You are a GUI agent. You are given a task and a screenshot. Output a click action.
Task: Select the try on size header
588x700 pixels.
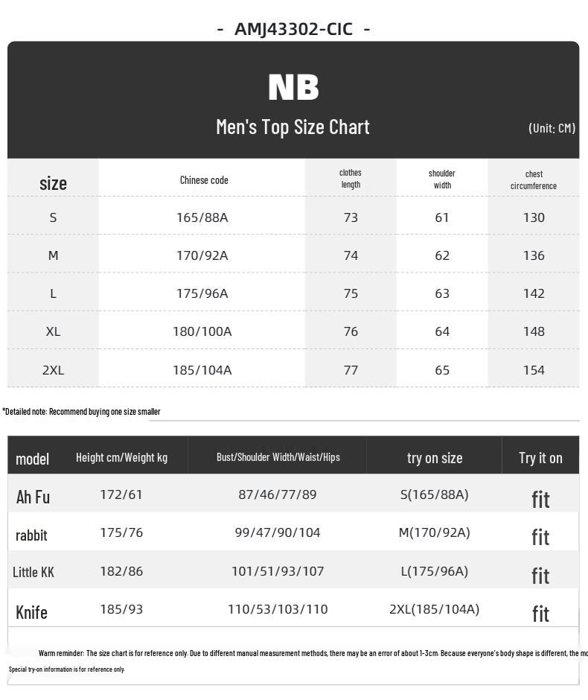point(435,458)
